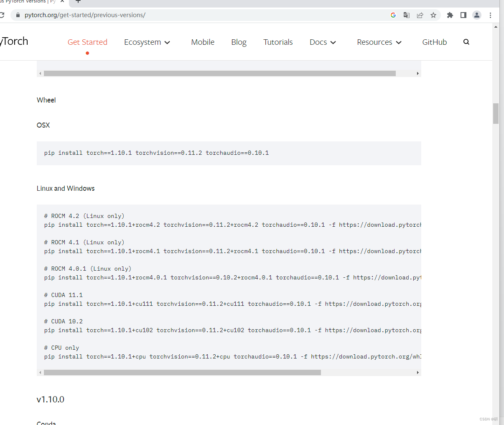This screenshot has height=425, width=504.
Task: Click the page reload icon
Action: click(x=3, y=15)
